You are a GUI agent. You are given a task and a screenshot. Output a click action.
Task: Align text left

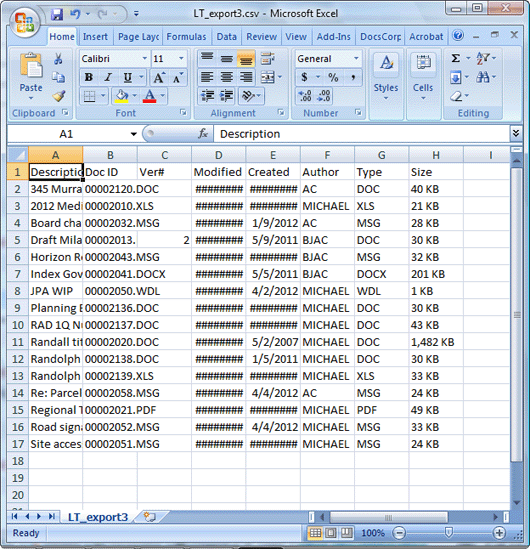click(x=207, y=77)
